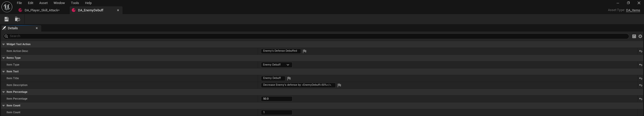This screenshot has width=644, height=116.
Task: Reset Item Type to default value
Action: [640, 65]
